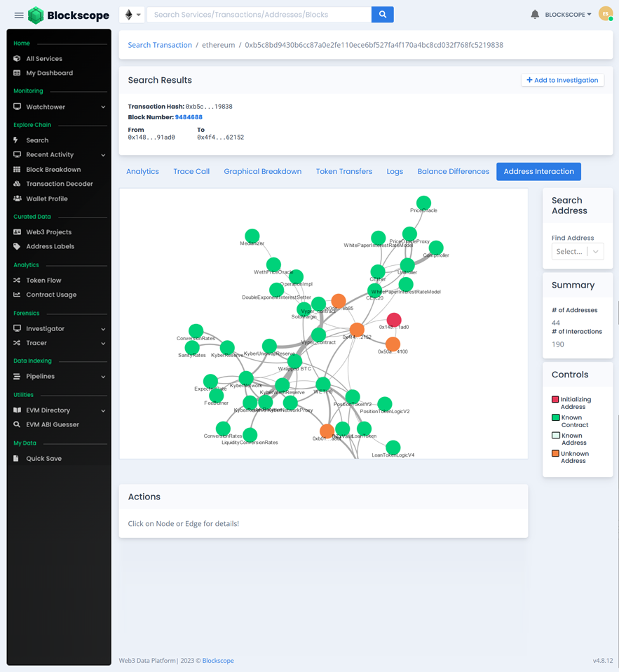The height and width of the screenshot is (672, 619).
Task: Select the Watchtower monitoring icon
Action: click(17, 107)
